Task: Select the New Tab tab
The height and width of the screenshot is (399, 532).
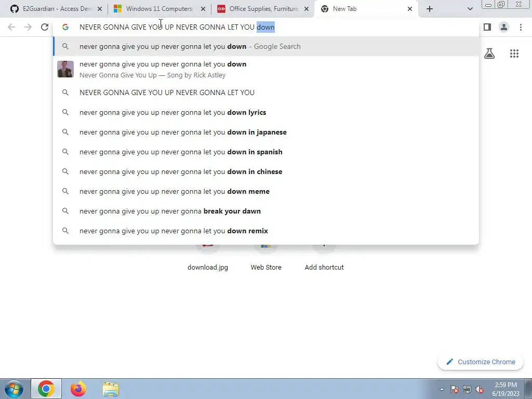Action: [366, 9]
